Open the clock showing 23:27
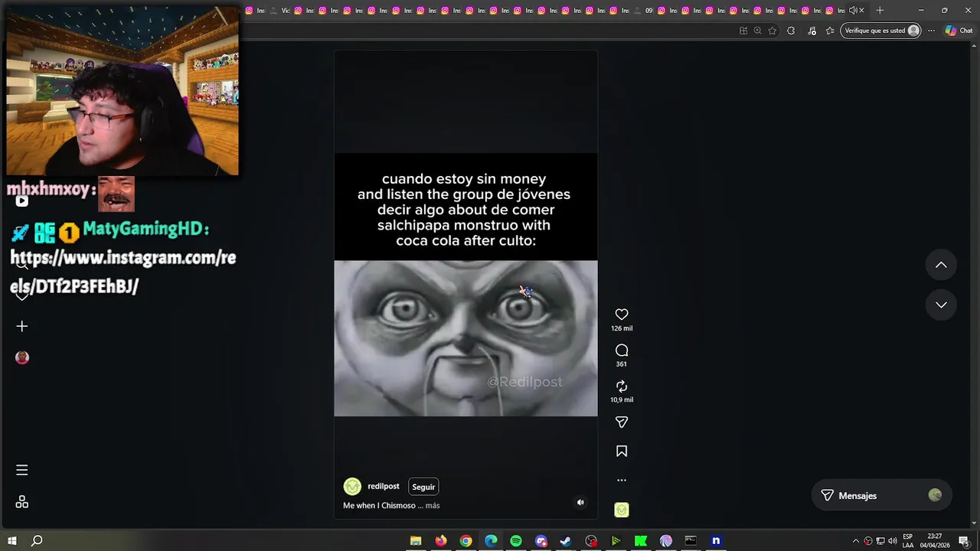980x551 pixels. tap(934, 541)
